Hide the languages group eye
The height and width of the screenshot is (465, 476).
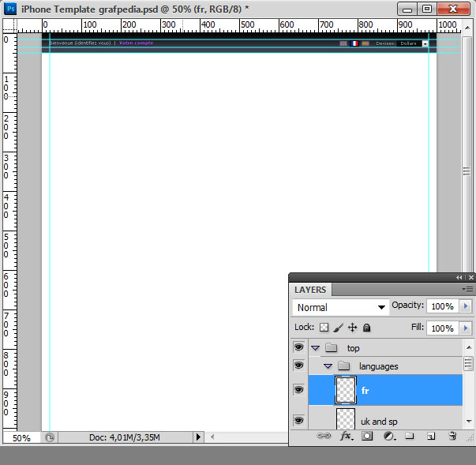coord(298,366)
